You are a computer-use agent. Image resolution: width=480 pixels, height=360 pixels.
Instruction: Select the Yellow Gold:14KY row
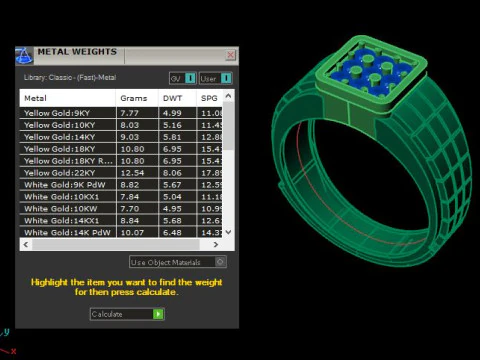121,137
